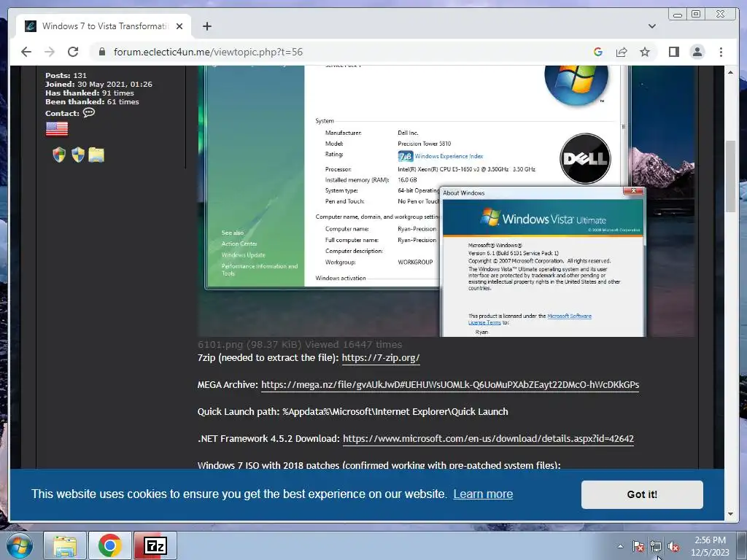Open the Windows Start menu orb
747x560 pixels.
pos(20,545)
